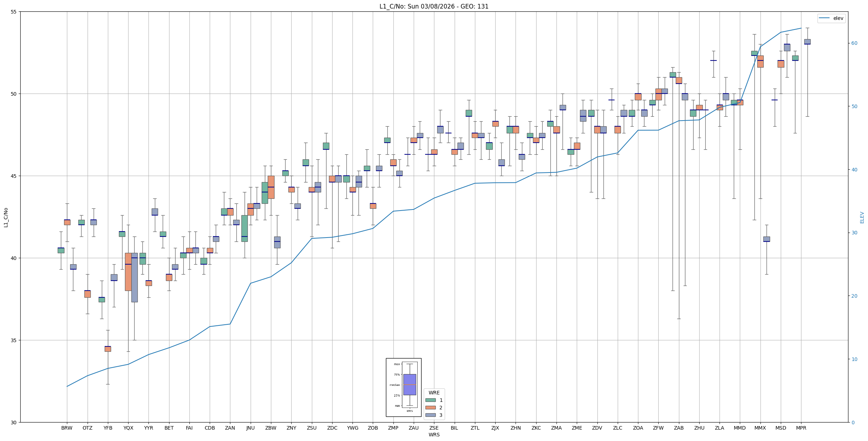This screenshot has height=441, width=868.
Task: Click the blue-gray WRE 3 legend swatch
Action: coord(430,415)
